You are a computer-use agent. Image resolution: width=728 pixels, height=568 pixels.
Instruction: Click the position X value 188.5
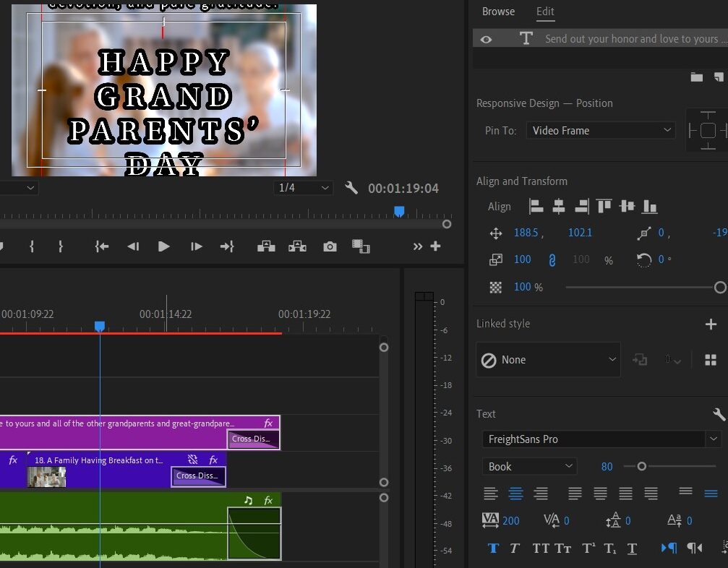click(x=526, y=233)
